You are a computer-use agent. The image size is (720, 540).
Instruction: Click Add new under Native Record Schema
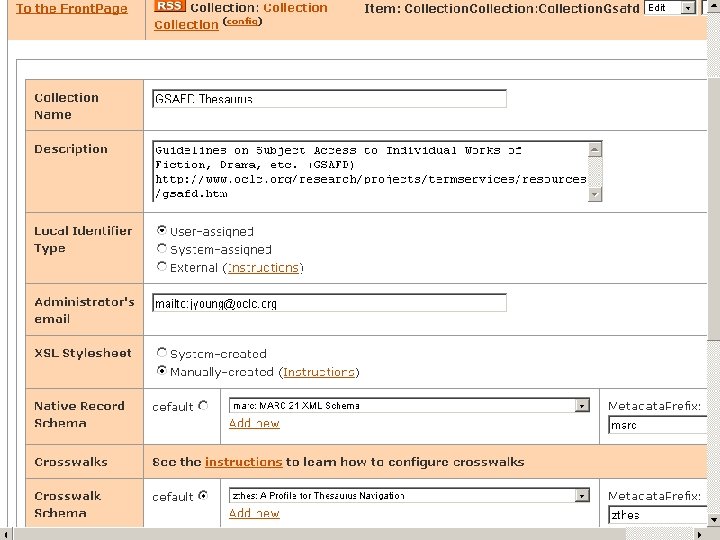(x=254, y=424)
